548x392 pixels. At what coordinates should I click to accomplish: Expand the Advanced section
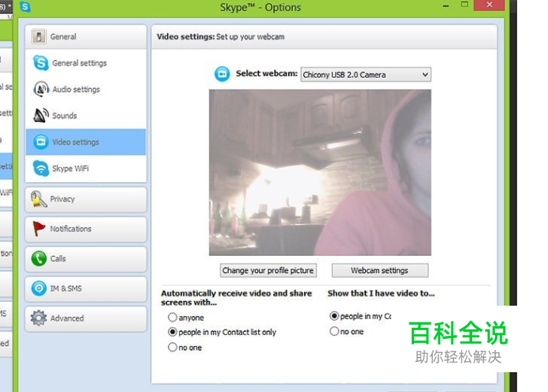(86, 318)
